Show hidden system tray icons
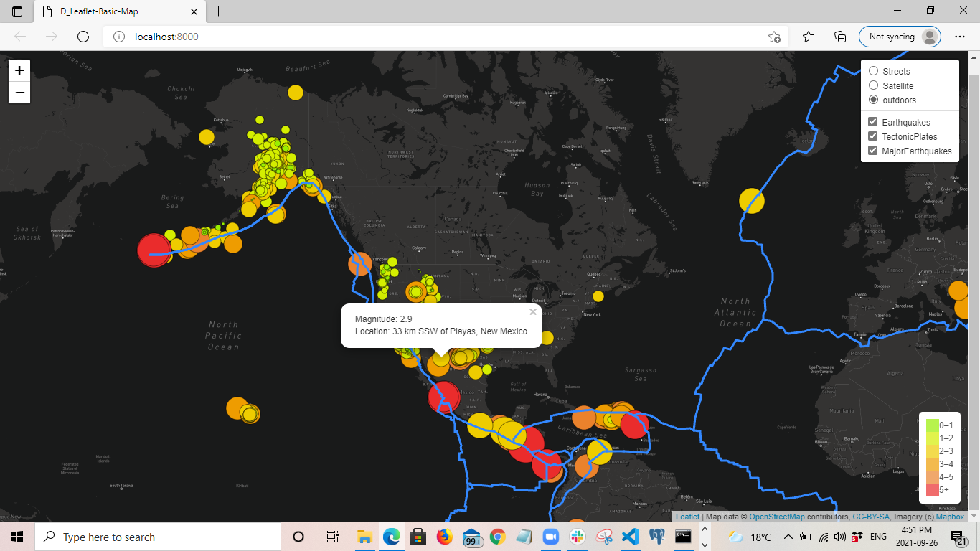Screen dimensions: 980x551 pos(788,537)
